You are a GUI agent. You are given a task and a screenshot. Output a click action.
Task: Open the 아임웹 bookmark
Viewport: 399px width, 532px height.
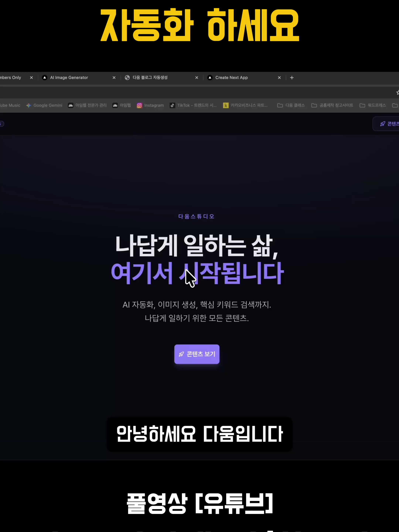122,105
